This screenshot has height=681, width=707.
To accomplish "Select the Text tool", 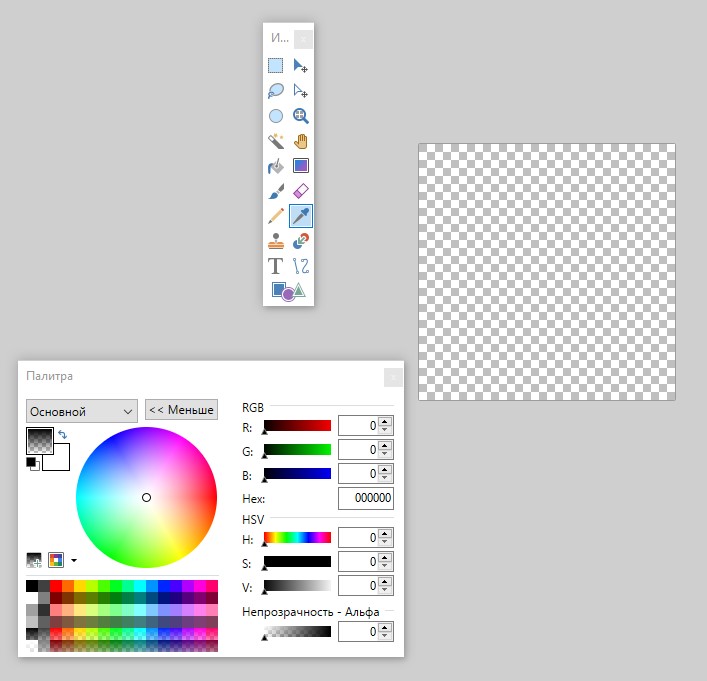I will coord(275,266).
